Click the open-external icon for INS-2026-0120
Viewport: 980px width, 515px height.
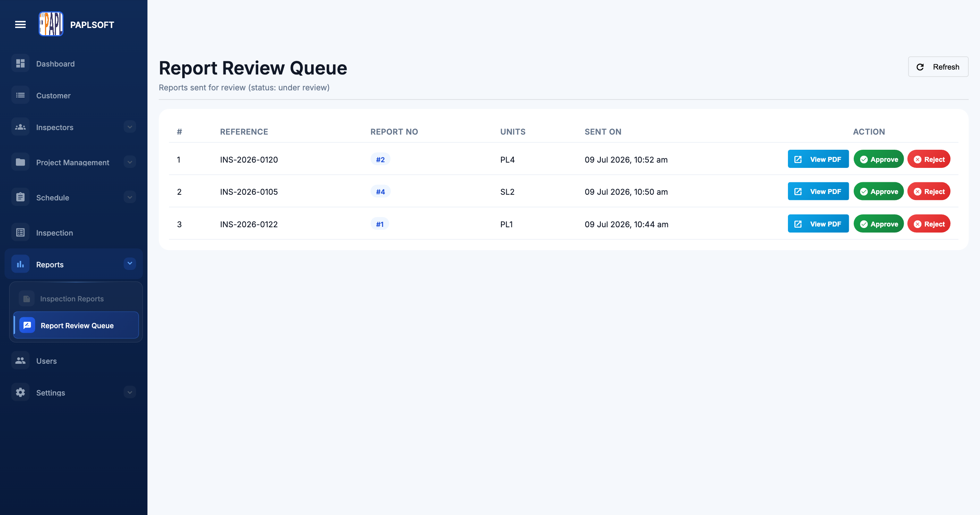click(x=798, y=159)
